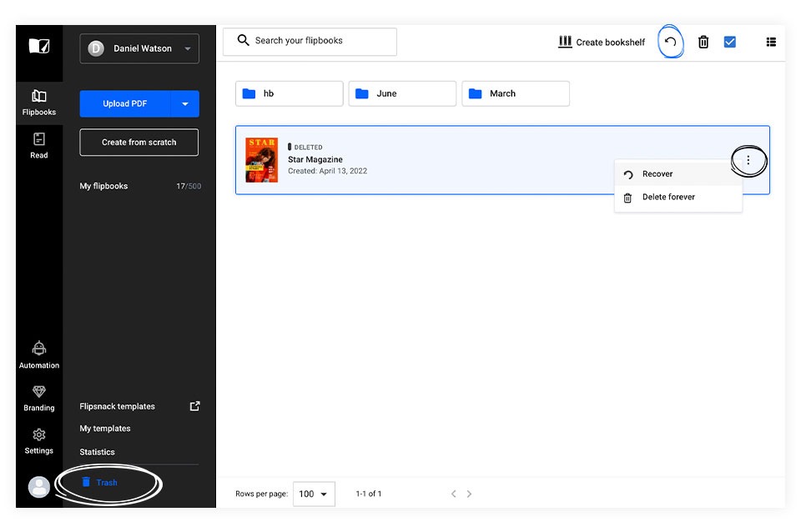Click the Upload PDF button
Viewport: 801px width, 532px height.
click(124, 103)
